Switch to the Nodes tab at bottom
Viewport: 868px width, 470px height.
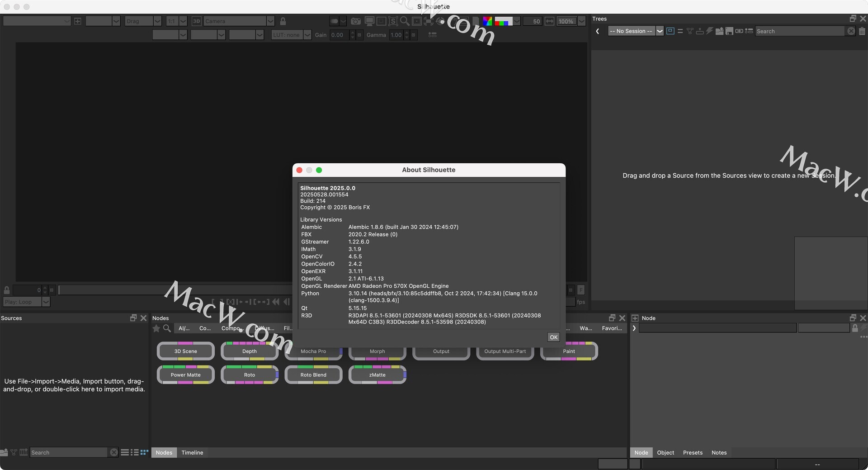pos(164,452)
